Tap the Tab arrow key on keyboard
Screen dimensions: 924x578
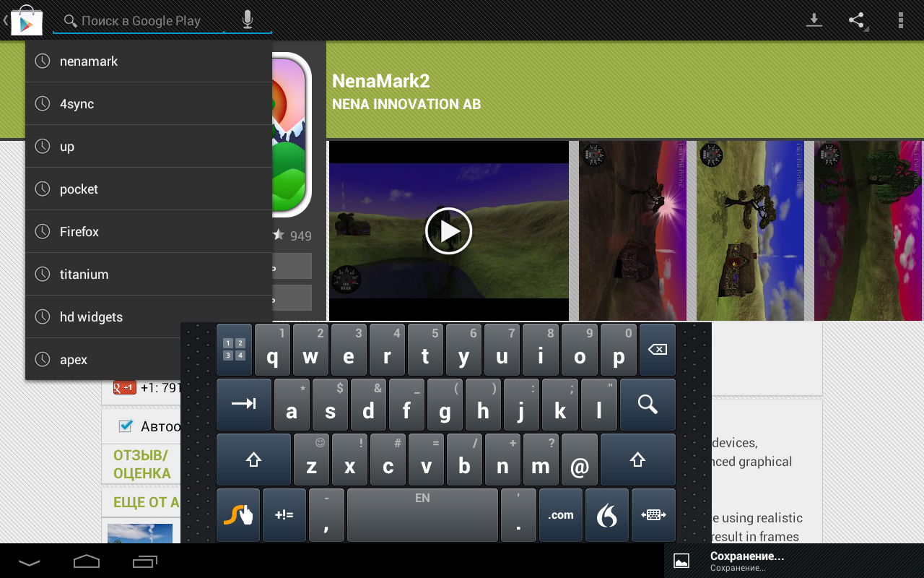point(244,405)
